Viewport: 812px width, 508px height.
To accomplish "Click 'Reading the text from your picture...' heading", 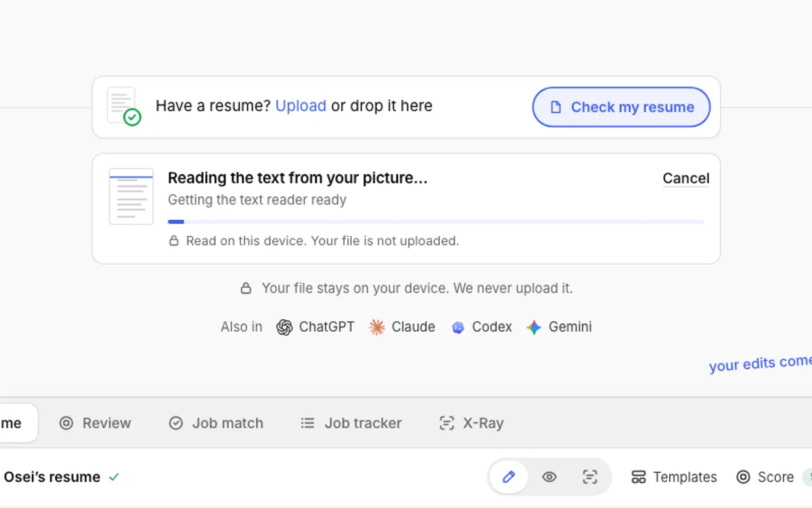I will tap(298, 178).
